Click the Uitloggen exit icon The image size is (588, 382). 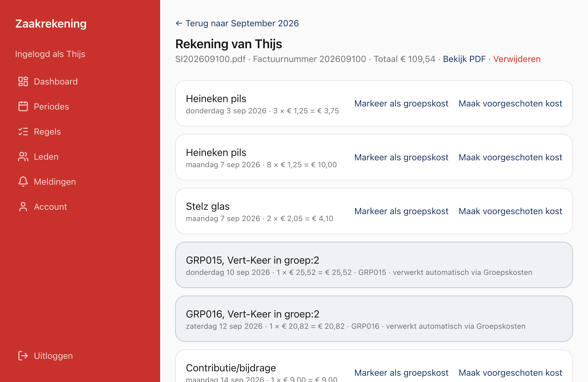[23, 356]
